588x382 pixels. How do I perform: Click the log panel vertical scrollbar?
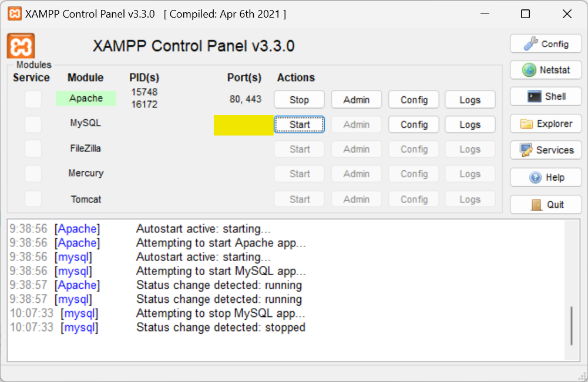click(571, 326)
